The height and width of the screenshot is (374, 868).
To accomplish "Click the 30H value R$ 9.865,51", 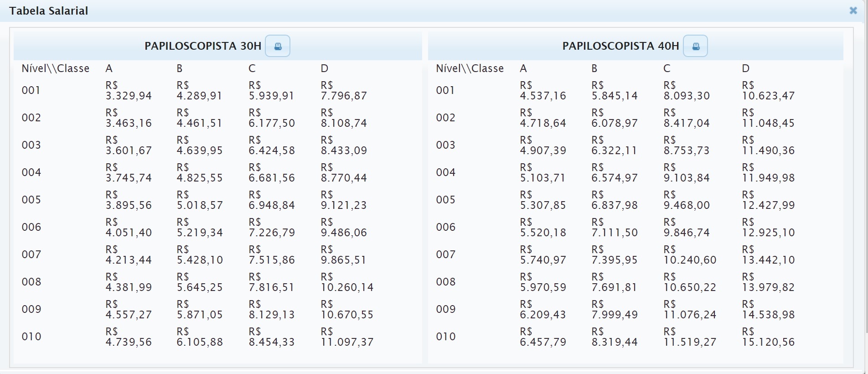I will (344, 255).
